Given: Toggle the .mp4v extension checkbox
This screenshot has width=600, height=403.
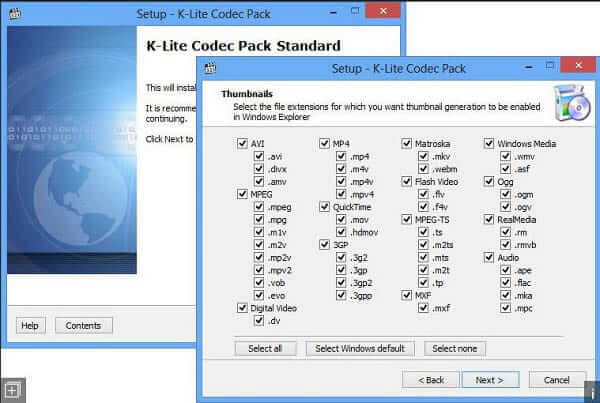Looking at the screenshot, I should pos(341,181).
